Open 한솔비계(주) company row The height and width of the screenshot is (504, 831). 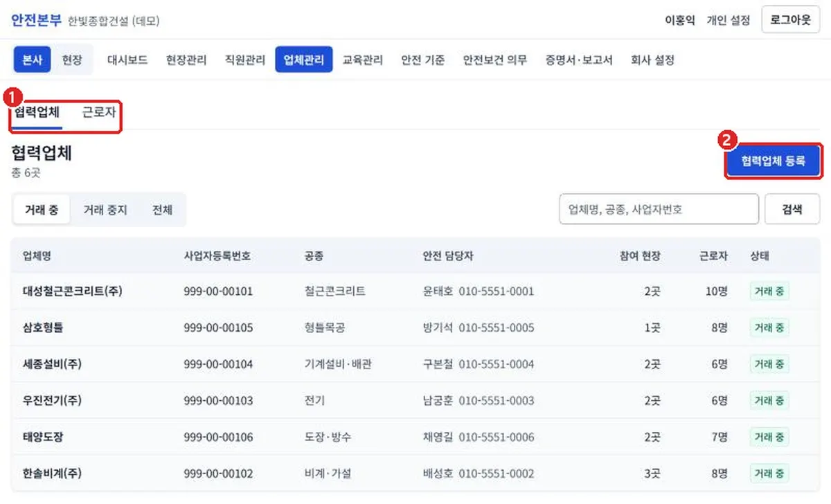pos(415,474)
